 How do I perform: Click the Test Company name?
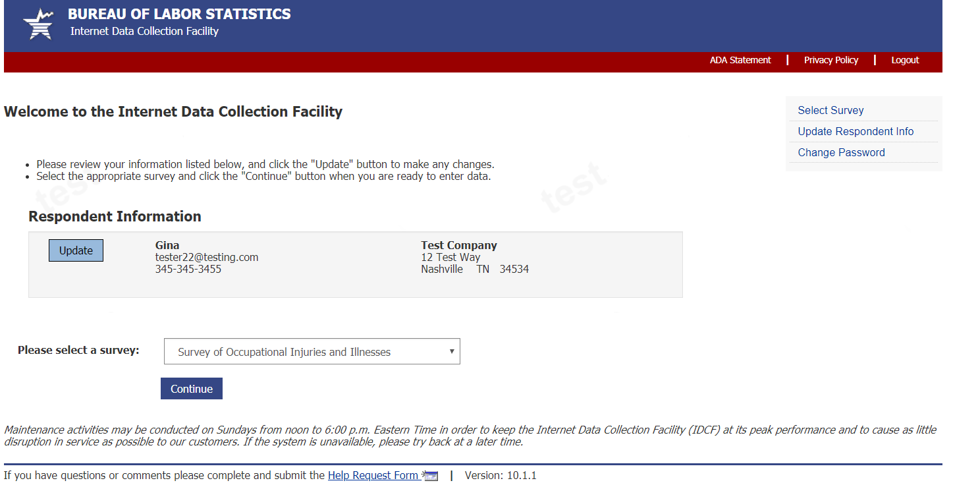click(459, 245)
